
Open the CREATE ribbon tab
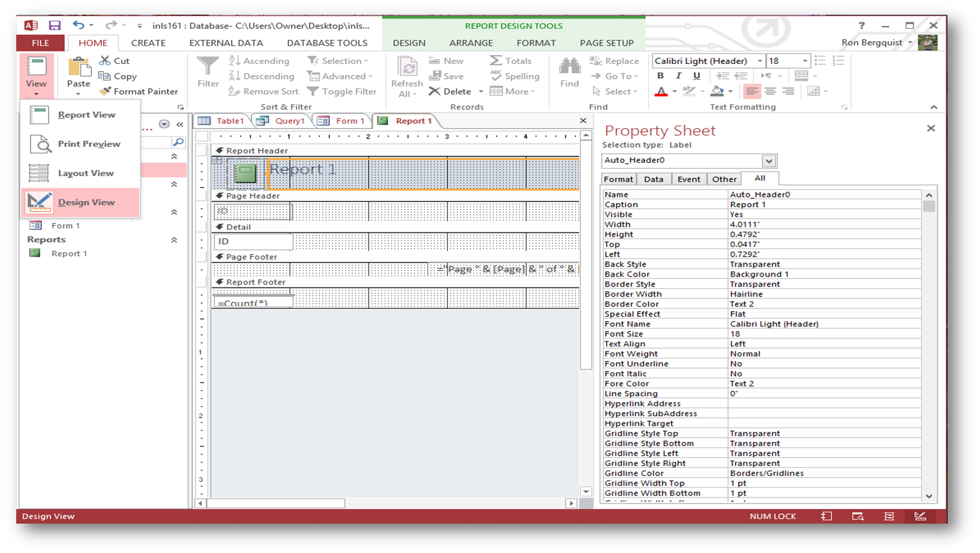click(x=148, y=43)
